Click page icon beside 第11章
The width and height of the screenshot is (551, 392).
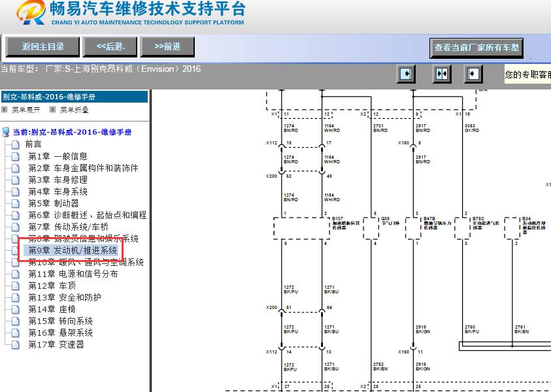point(15,274)
